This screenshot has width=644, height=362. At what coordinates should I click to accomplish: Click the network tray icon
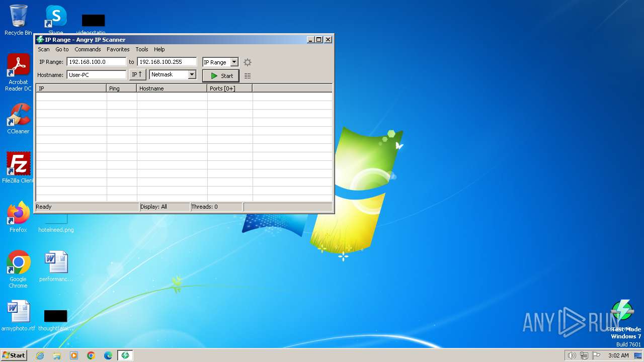[x=584, y=355]
